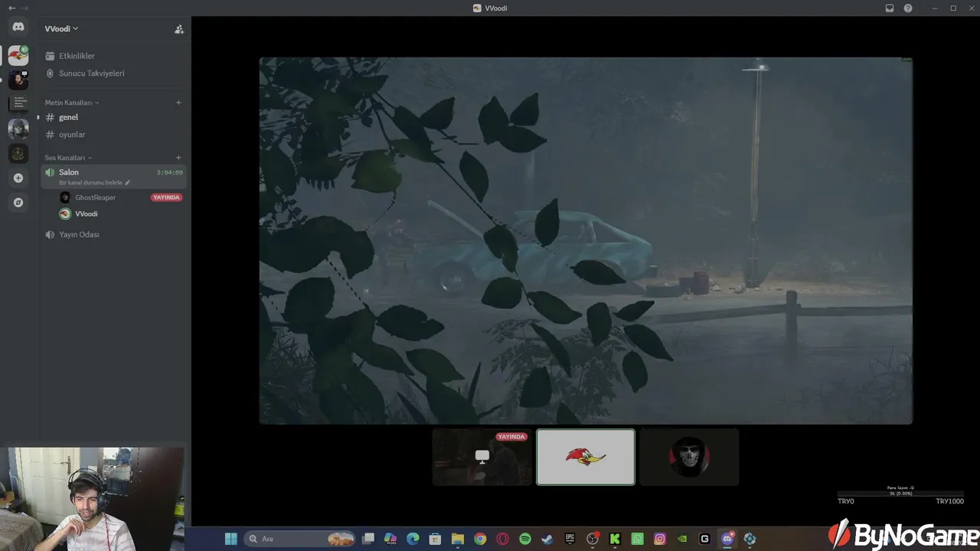Open Kick app from the taskbar
The height and width of the screenshot is (551, 980).
tap(615, 539)
